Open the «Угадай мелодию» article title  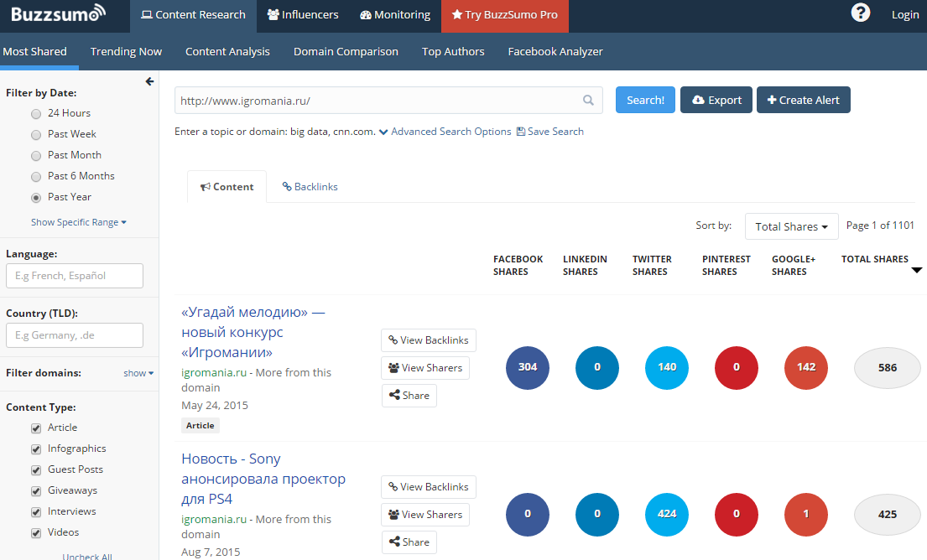[253, 332]
